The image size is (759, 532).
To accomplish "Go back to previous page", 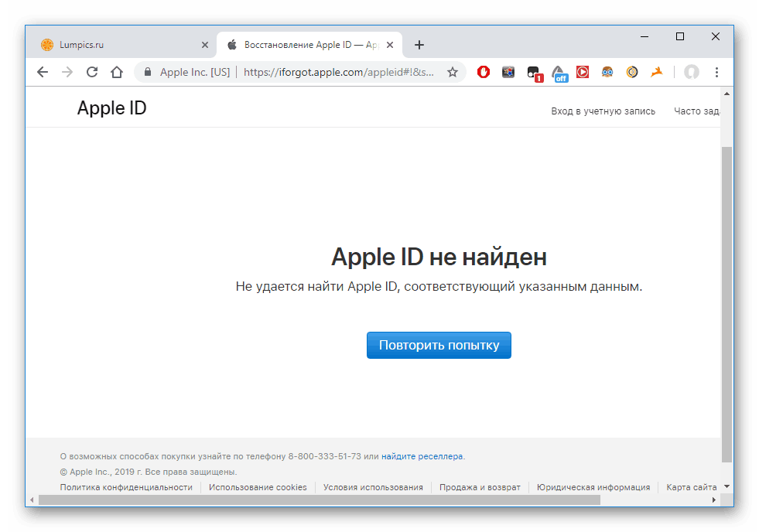I will 43,72.
